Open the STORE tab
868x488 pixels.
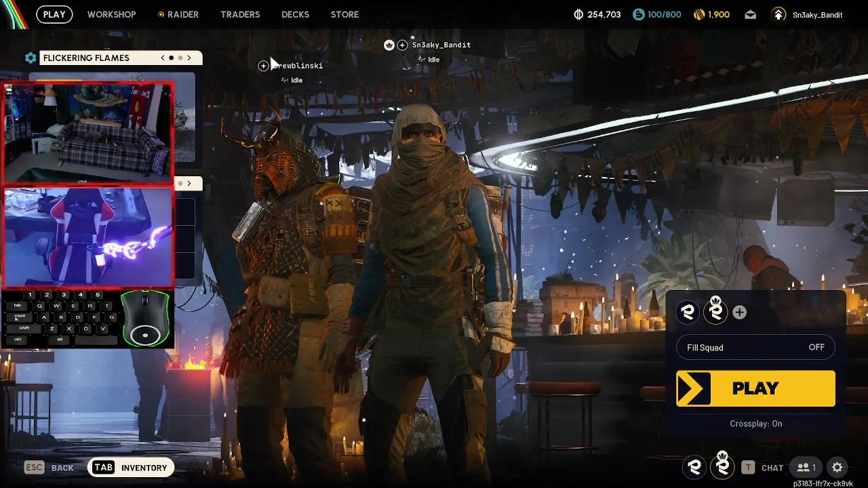coord(344,14)
